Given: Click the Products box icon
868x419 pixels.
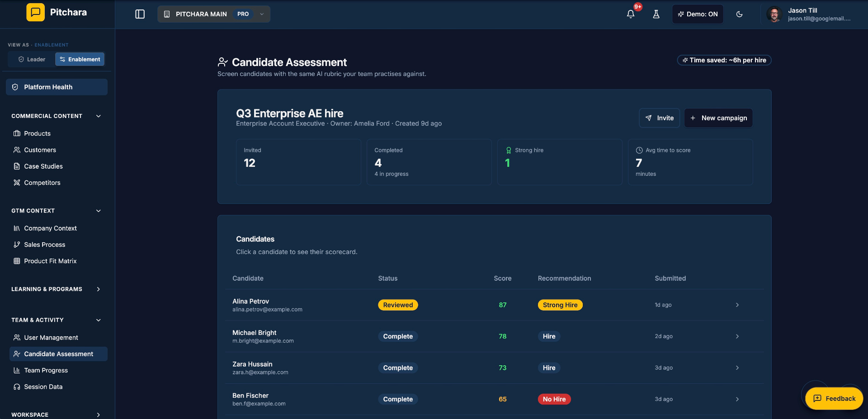Looking at the screenshot, I should tap(17, 133).
